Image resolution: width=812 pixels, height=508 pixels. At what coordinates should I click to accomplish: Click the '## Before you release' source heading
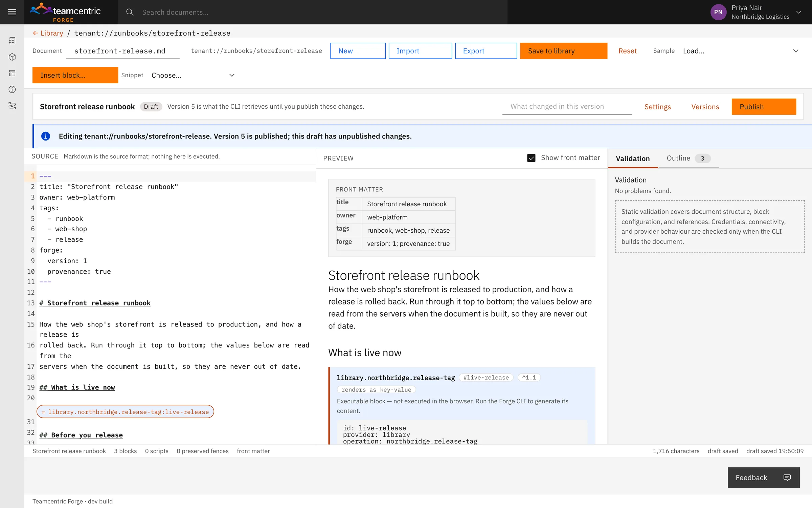(x=81, y=435)
